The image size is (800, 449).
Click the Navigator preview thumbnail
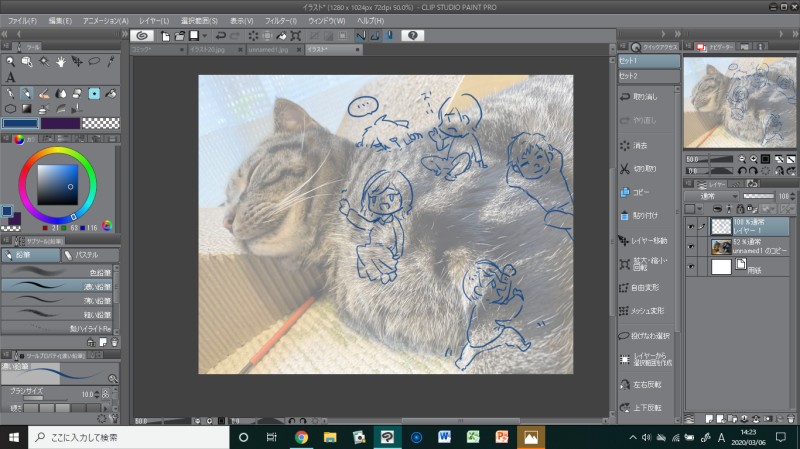739,103
